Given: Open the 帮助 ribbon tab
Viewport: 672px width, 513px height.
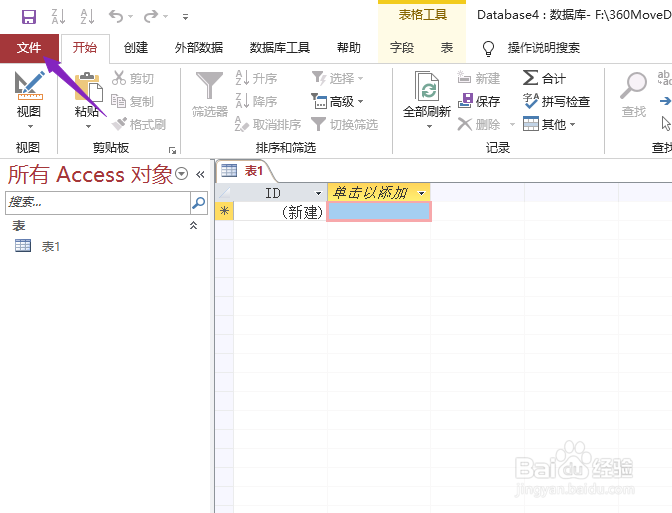Looking at the screenshot, I should [348, 47].
